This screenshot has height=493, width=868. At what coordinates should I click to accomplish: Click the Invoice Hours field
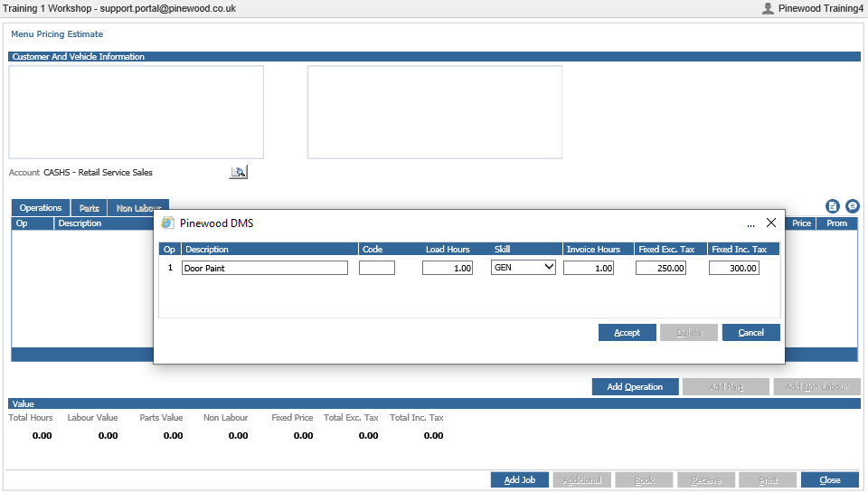click(x=589, y=268)
